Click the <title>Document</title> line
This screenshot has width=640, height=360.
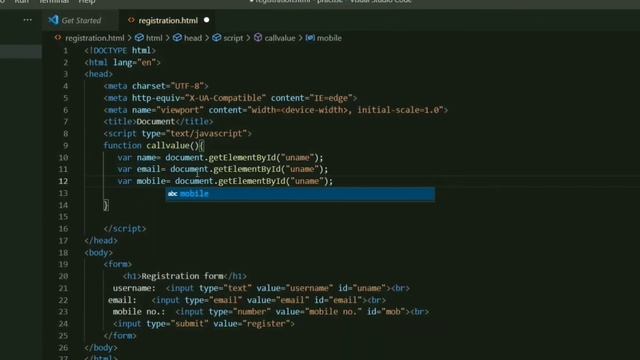(x=158, y=122)
